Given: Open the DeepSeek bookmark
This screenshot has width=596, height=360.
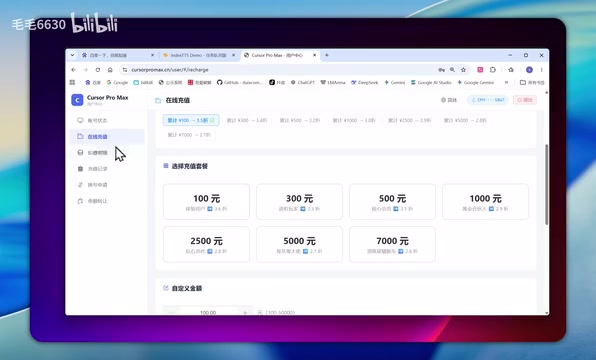Looking at the screenshot, I should [365, 82].
